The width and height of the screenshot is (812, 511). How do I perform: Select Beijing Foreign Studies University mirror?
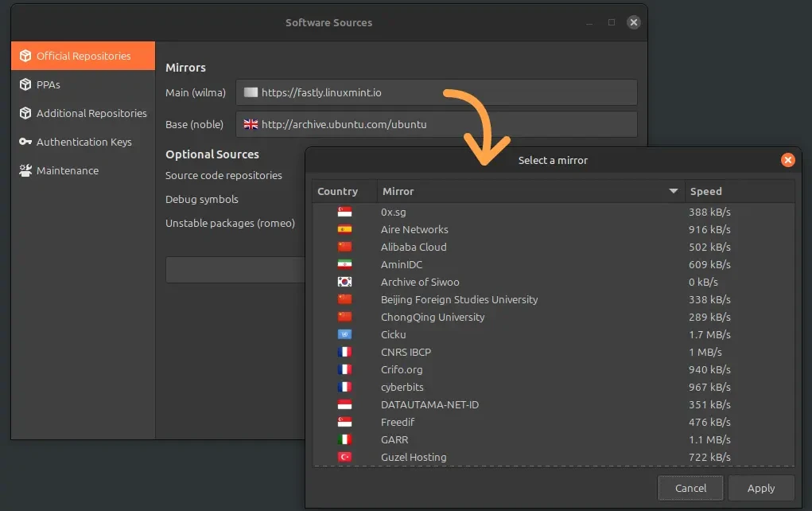(553, 299)
